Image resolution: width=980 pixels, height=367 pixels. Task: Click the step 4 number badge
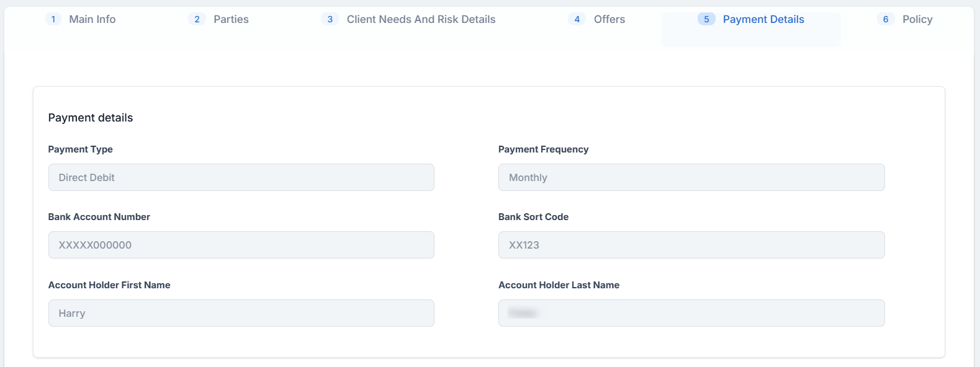(x=577, y=19)
